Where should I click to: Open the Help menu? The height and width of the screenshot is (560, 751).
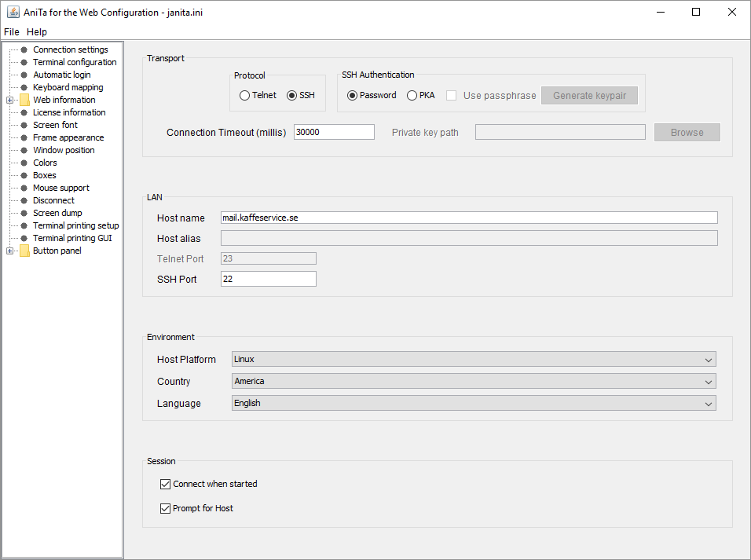pos(37,31)
